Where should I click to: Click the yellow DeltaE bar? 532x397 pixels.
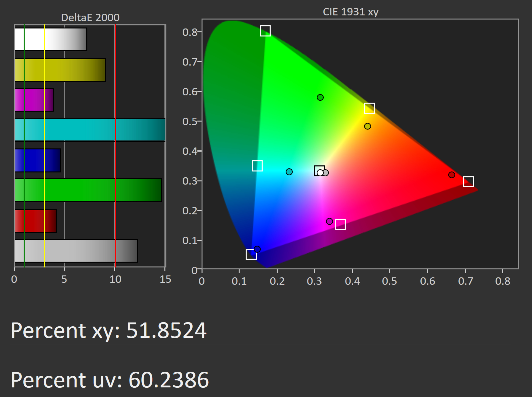tap(60, 70)
